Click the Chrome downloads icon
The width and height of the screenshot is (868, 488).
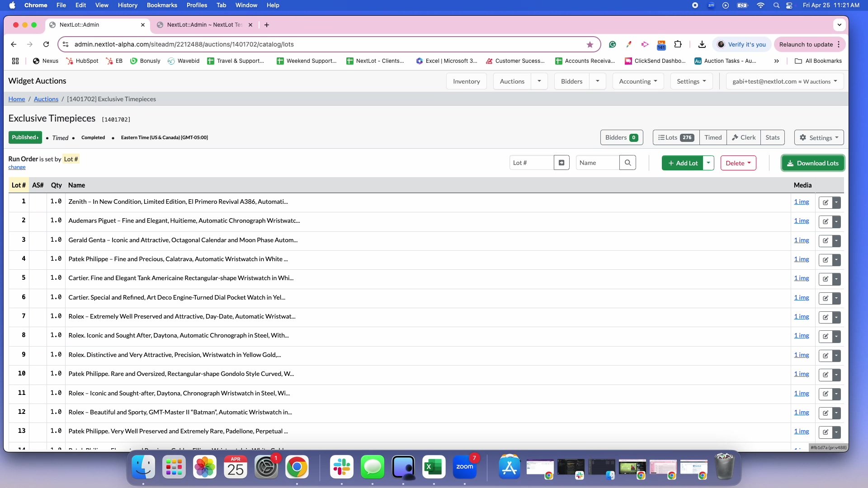tap(702, 44)
